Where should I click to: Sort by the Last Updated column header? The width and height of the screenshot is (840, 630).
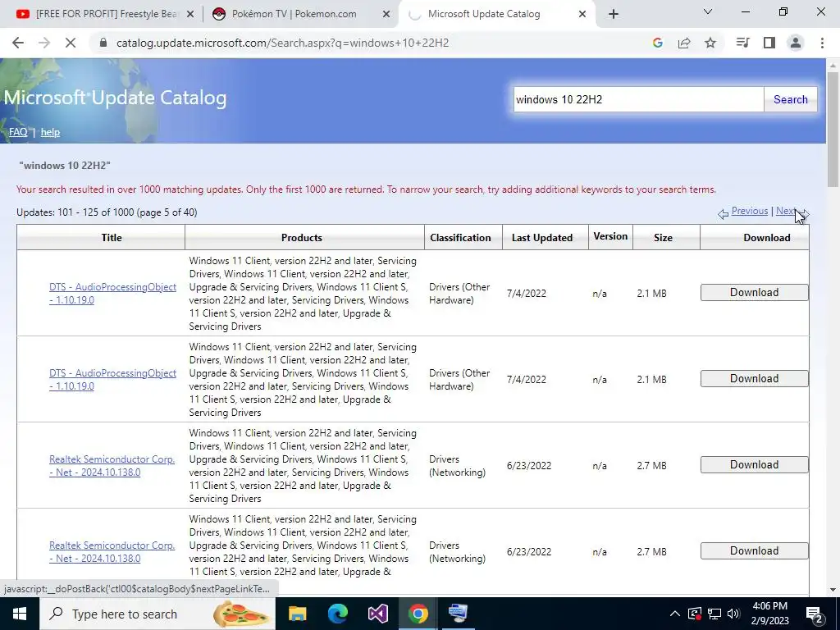point(542,238)
